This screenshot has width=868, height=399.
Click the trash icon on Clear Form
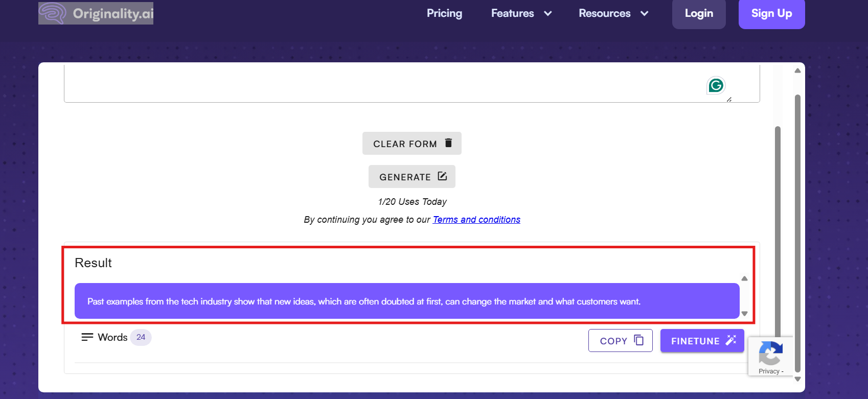coord(448,143)
